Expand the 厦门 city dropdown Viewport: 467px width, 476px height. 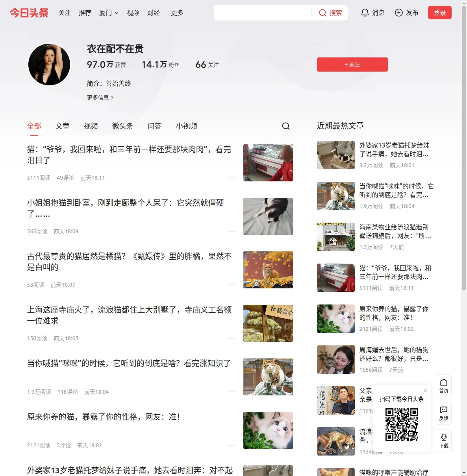click(x=109, y=13)
